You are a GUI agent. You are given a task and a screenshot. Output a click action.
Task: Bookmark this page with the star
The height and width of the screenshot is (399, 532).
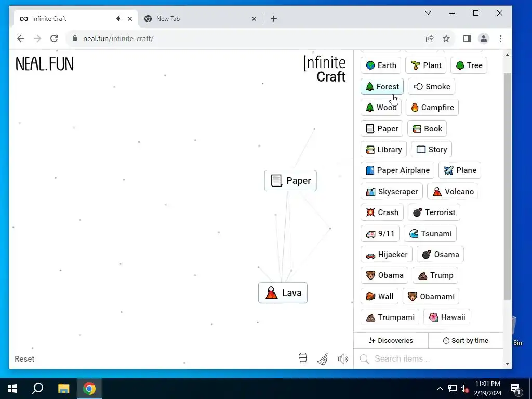pos(446,38)
